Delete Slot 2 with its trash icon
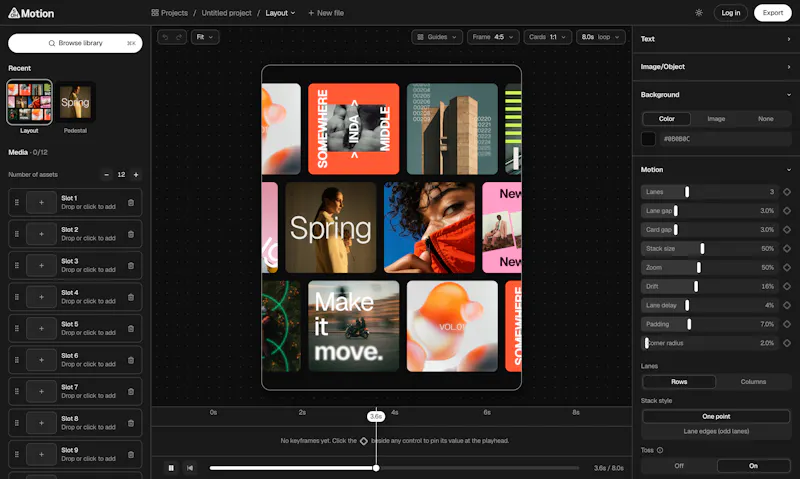The height and width of the screenshot is (479, 800). pos(131,234)
